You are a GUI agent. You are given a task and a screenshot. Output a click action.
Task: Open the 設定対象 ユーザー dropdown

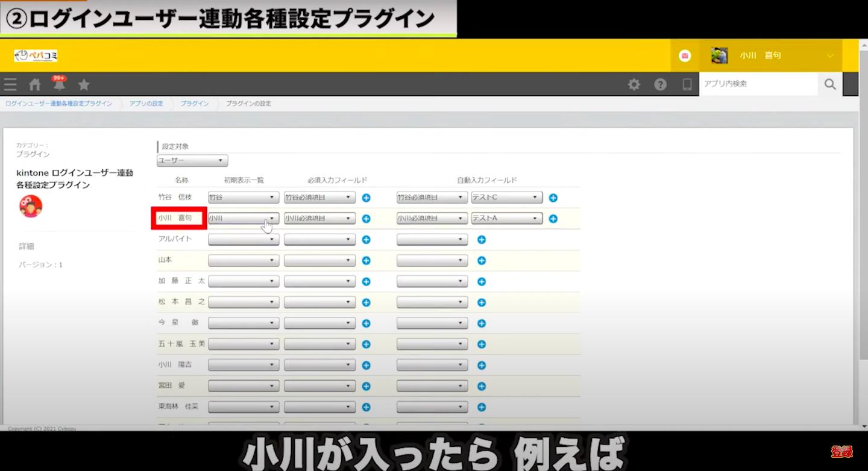(x=192, y=161)
